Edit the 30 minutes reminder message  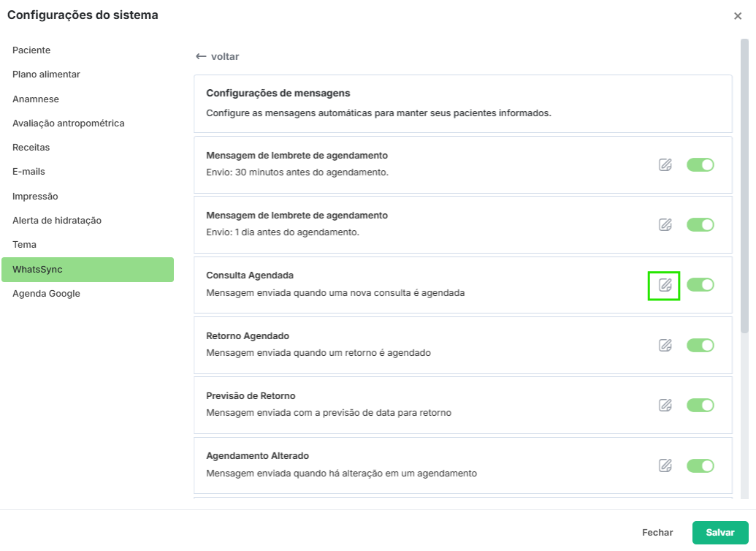point(665,165)
